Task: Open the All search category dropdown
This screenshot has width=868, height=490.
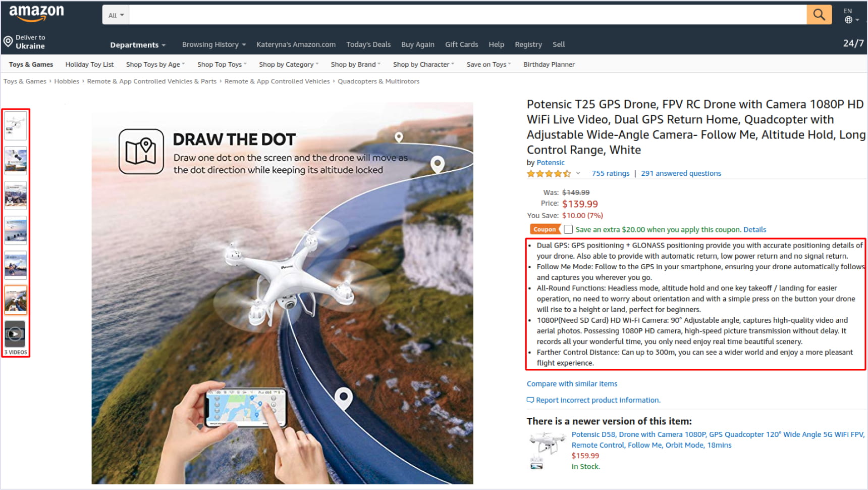Action: click(x=116, y=15)
